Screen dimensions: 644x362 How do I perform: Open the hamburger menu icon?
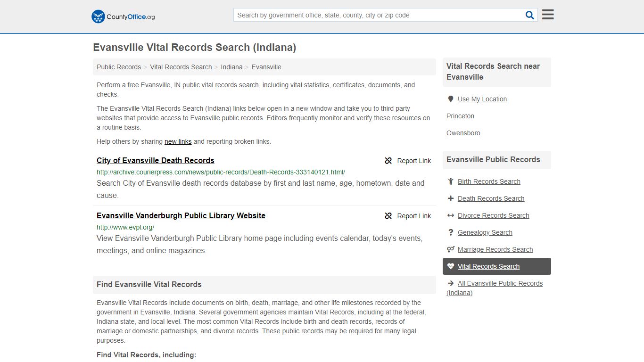(548, 15)
